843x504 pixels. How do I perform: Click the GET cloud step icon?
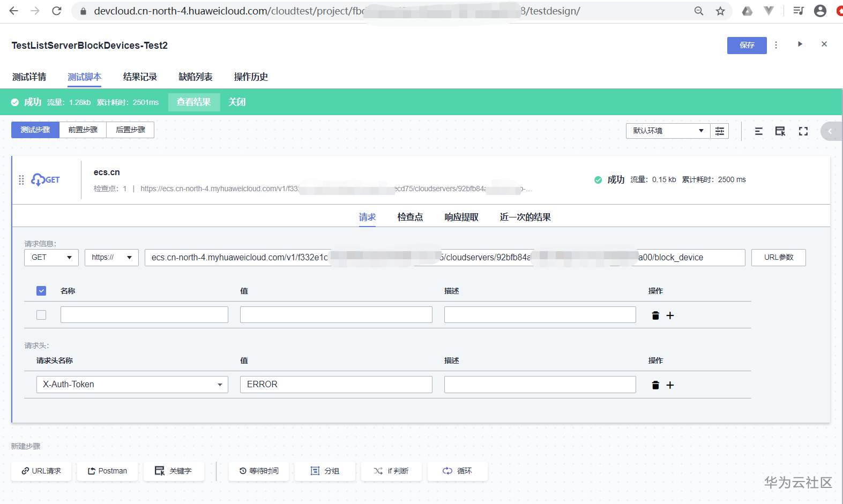46,179
